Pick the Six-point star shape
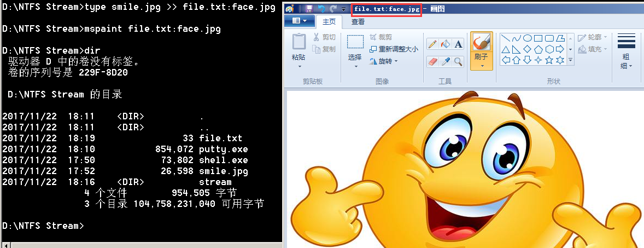The width and height of the screenshot is (644, 248). point(560,60)
